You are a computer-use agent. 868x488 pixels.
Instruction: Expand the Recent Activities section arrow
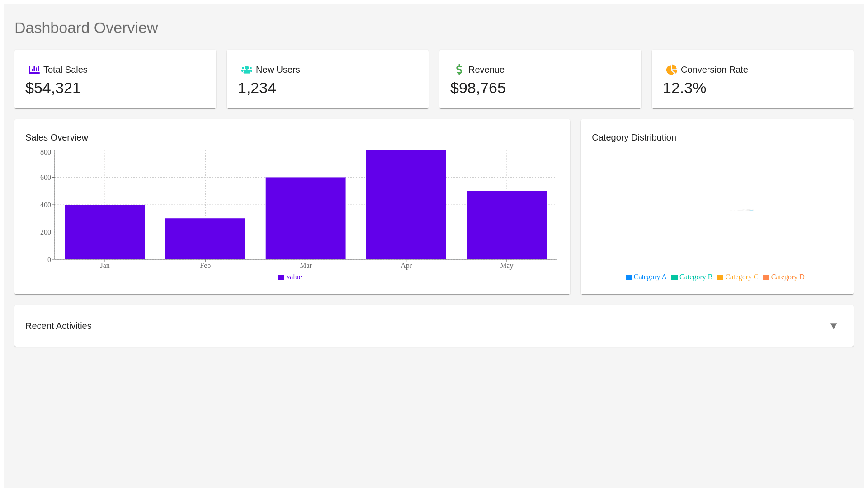click(x=834, y=326)
